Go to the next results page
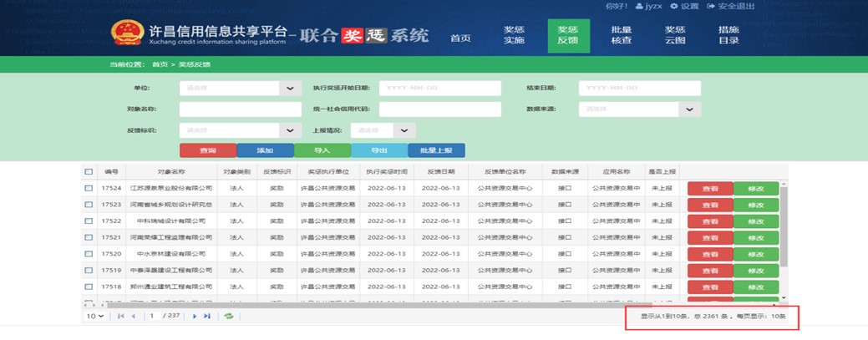 click(x=195, y=317)
